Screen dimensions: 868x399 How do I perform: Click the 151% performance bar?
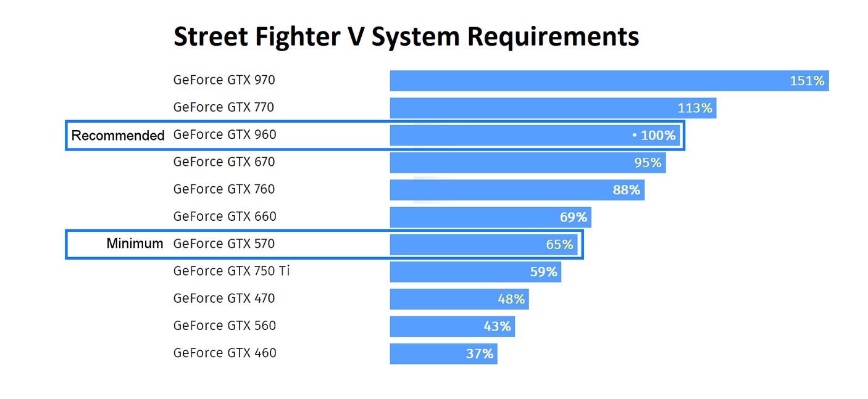tap(609, 81)
